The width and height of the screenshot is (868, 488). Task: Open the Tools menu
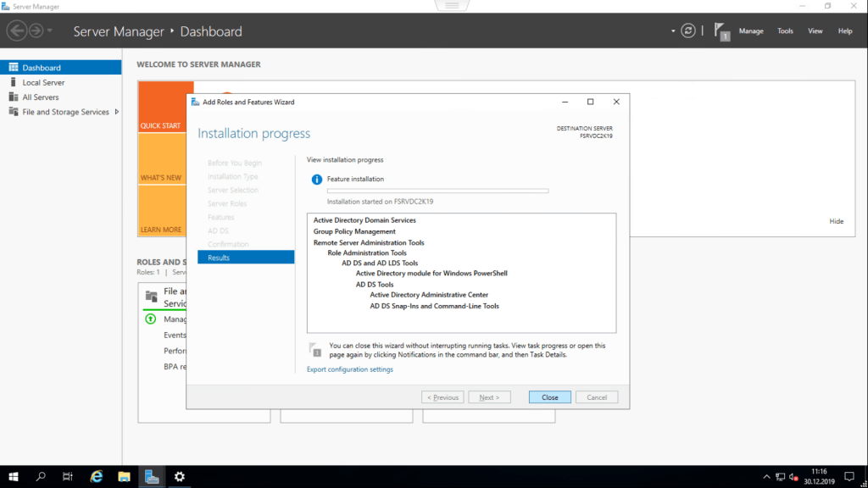(786, 31)
